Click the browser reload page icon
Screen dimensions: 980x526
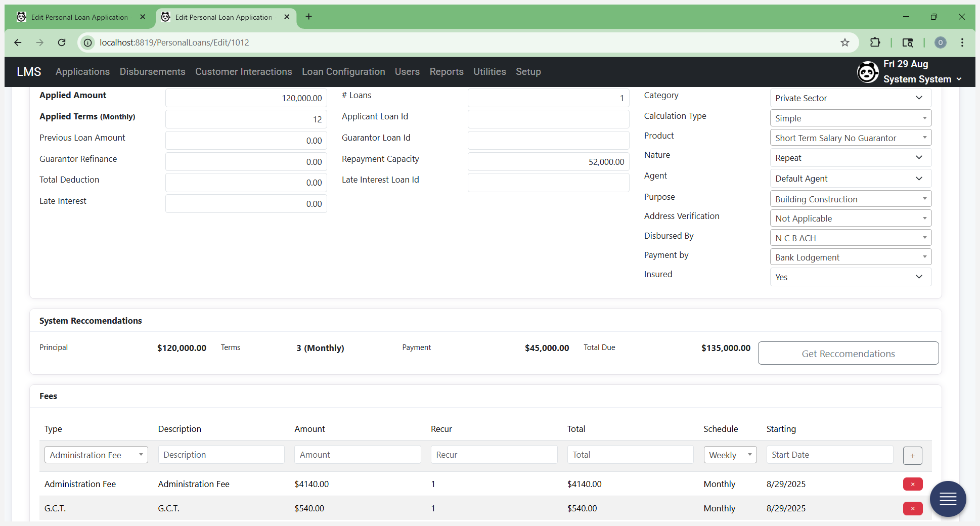pos(62,42)
